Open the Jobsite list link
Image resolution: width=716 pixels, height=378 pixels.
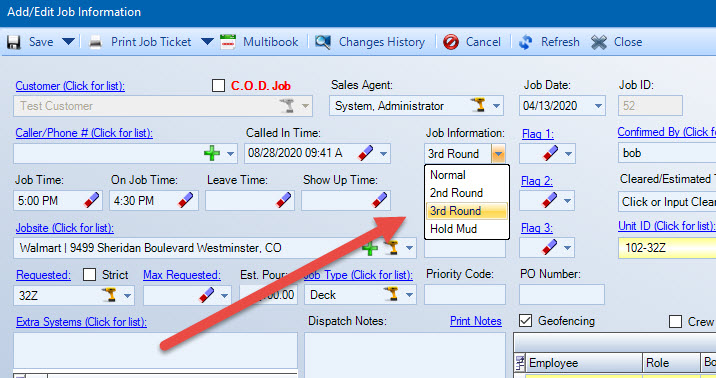pos(65,228)
